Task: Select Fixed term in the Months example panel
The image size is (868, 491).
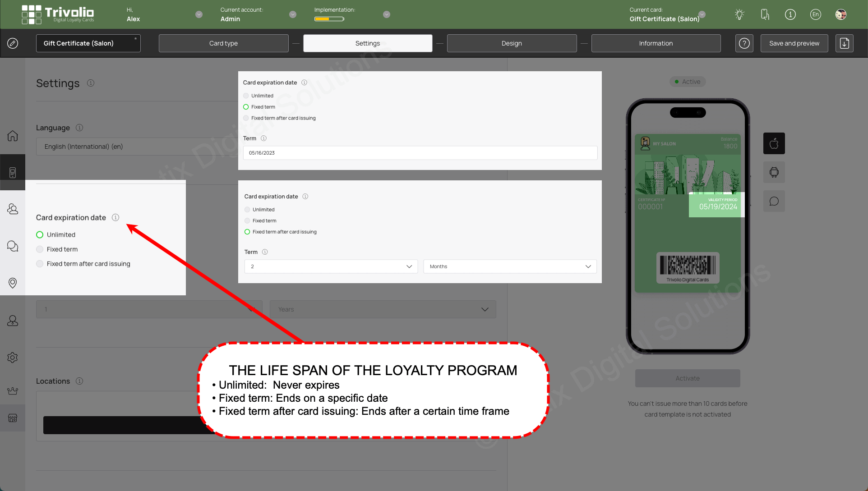Action: point(247,220)
